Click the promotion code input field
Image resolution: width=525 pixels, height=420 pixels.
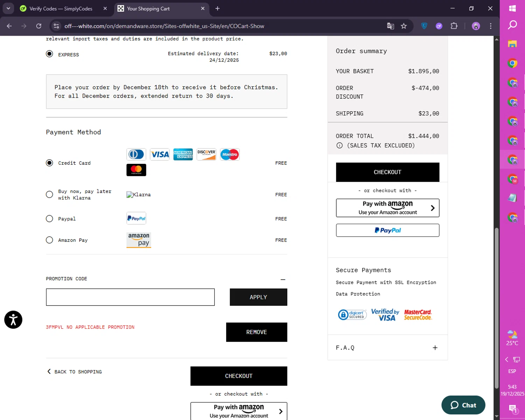pyautogui.click(x=130, y=297)
